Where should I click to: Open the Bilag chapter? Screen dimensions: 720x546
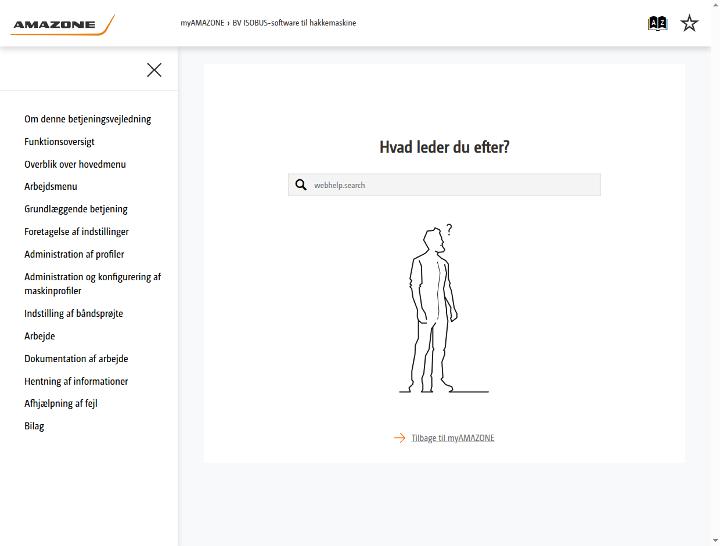(34, 426)
